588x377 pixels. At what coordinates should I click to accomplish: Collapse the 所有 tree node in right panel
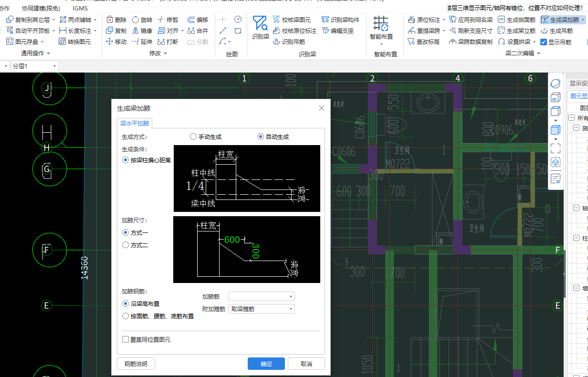(x=571, y=118)
